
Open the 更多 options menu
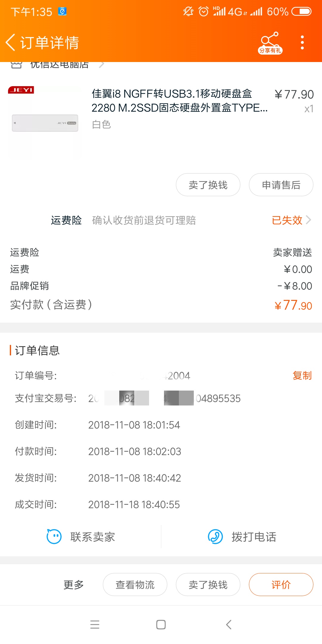coord(74,585)
